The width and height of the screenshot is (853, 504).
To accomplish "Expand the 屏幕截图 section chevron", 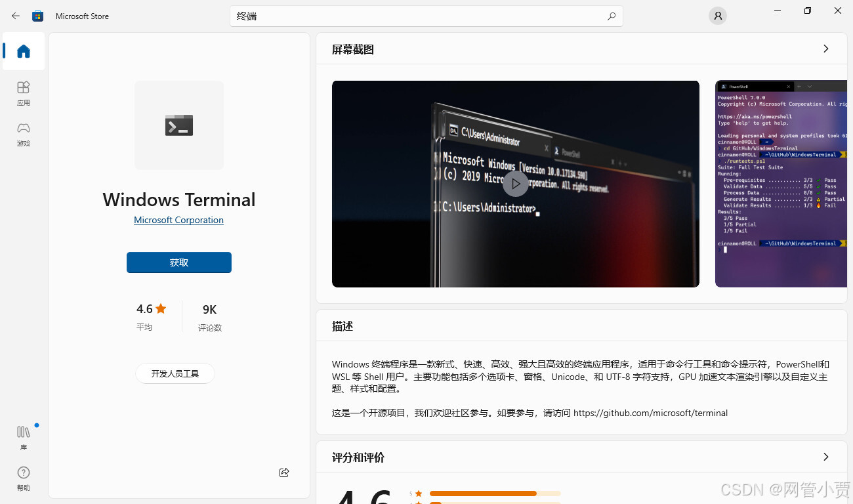I will click(x=825, y=49).
